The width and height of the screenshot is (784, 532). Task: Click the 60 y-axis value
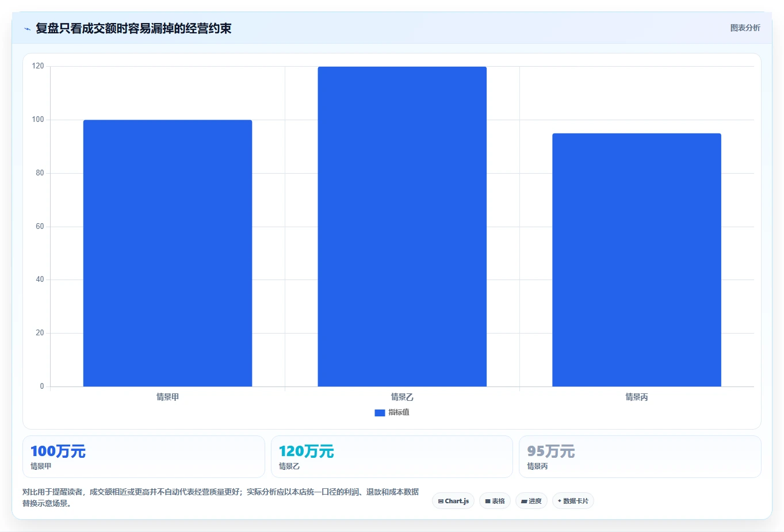pos(40,227)
